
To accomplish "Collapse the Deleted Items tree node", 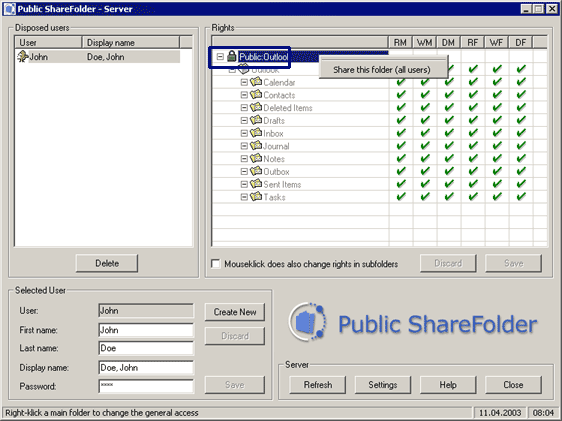I will click(244, 108).
